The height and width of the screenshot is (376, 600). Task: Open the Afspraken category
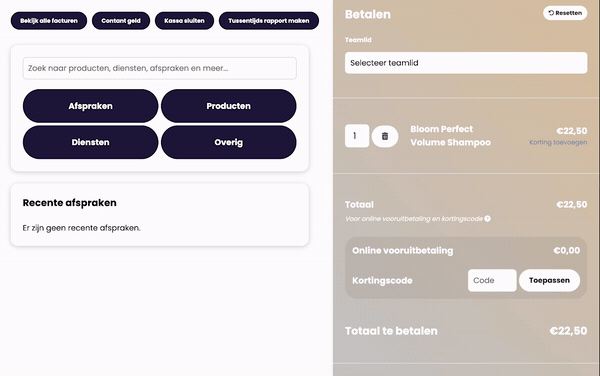click(x=90, y=106)
